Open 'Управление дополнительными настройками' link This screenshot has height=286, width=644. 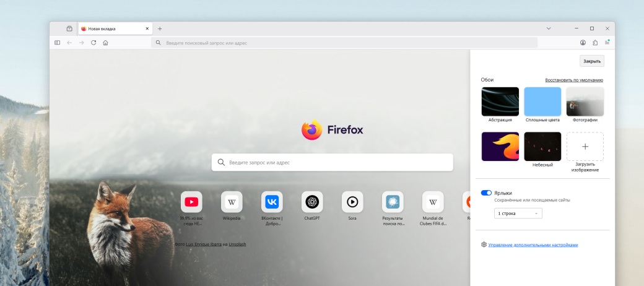[533, 245]
